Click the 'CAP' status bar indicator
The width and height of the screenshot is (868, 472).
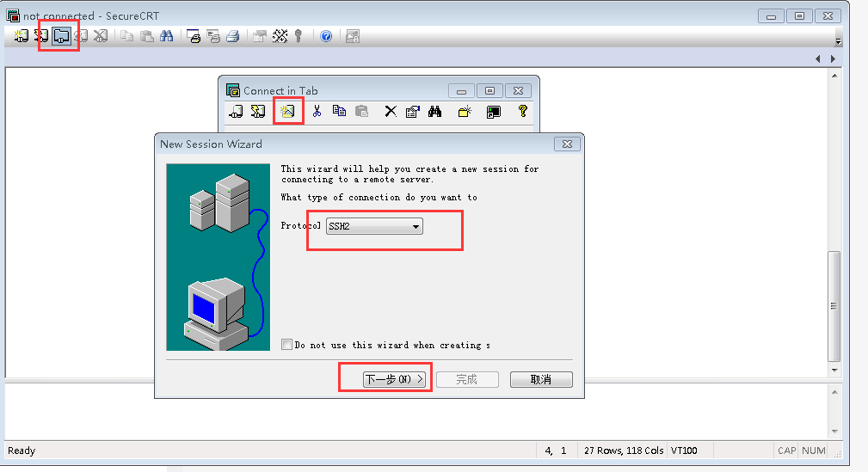click(x=786, y=451)
